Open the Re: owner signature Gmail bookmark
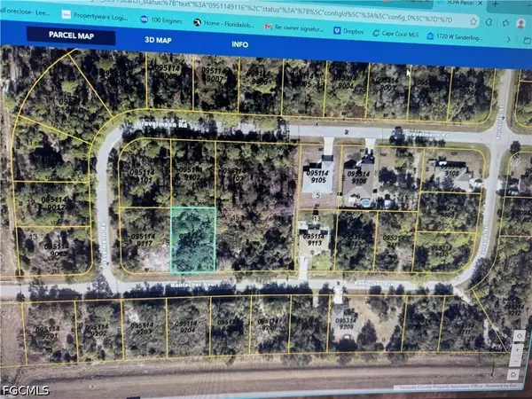 (x=293, y=27)
